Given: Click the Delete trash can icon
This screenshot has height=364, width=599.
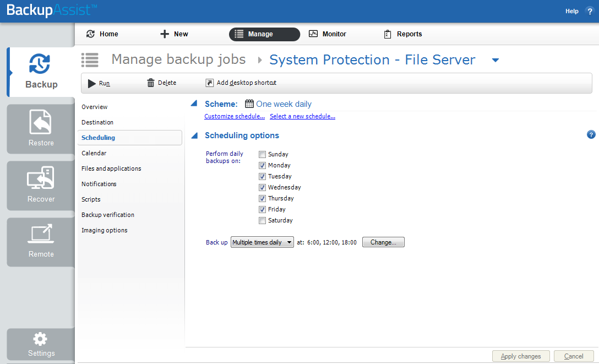Looking at the screenshot, I should pos(151,83).
